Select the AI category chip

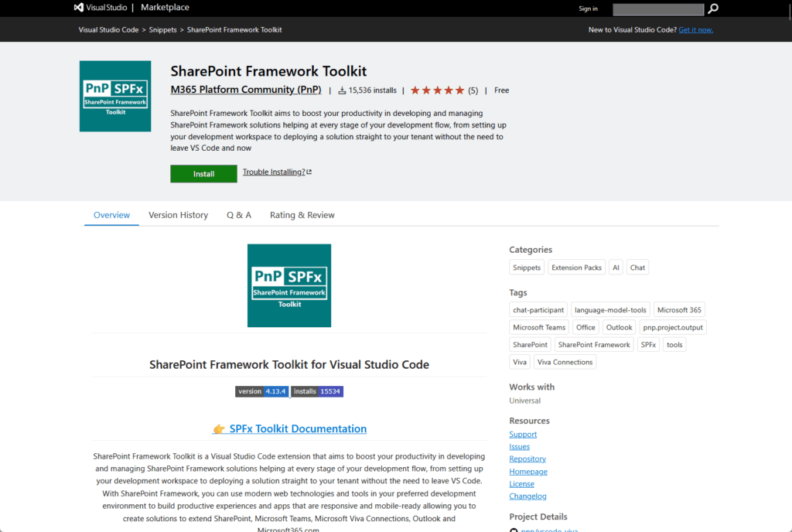click(616, 268)
